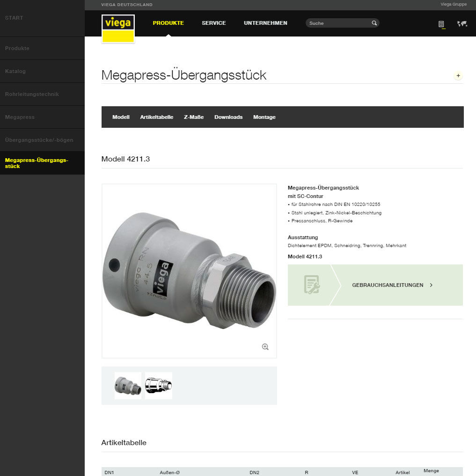Enlarge product image with zoom icon
The width and height of the screenshot is (476, 476).
265,347
